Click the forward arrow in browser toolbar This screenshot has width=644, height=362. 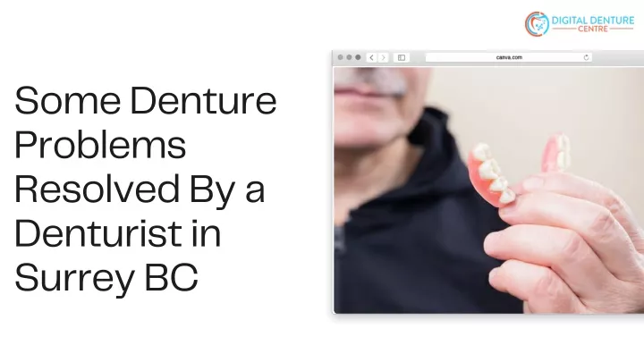click(x=383, y=57)
